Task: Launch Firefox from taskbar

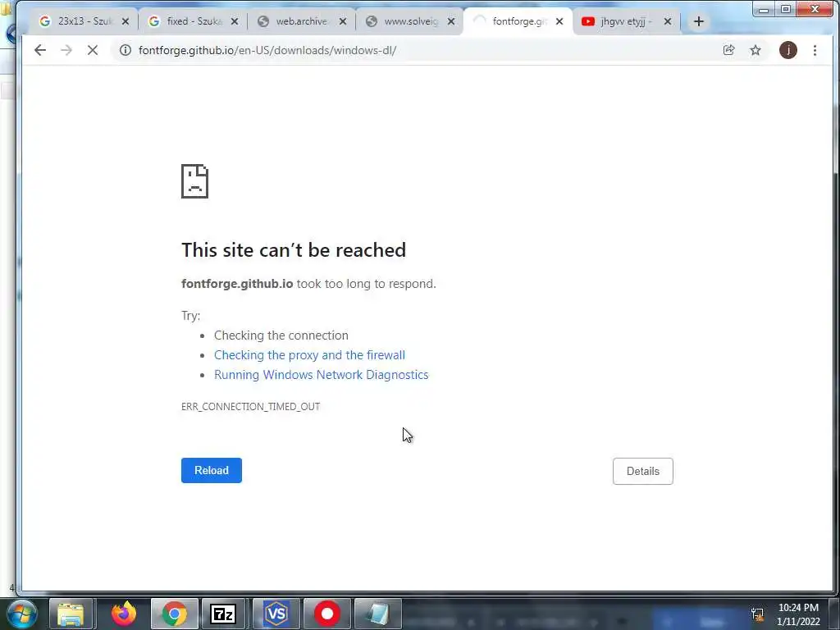Action: pyautogui.click(x=124, y=614)
